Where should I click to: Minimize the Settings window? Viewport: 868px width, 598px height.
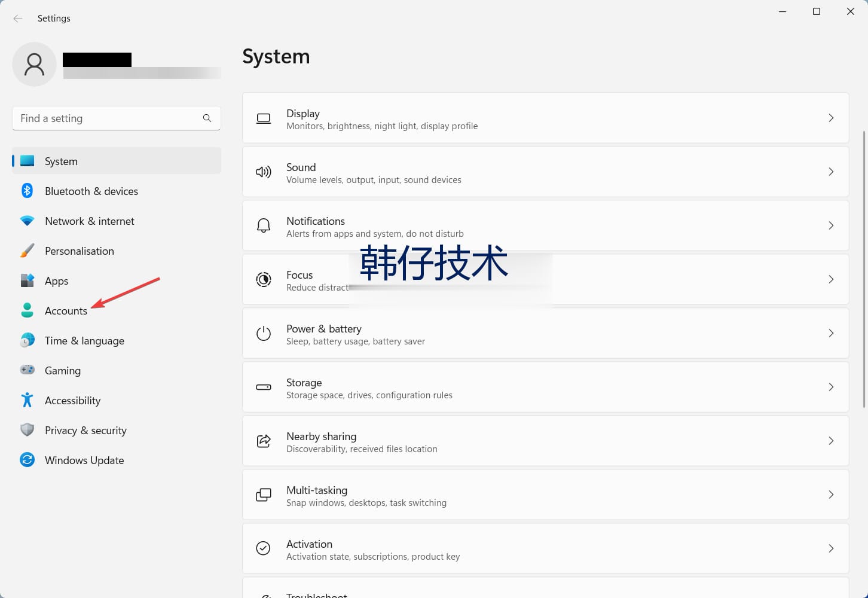(783, 11)
